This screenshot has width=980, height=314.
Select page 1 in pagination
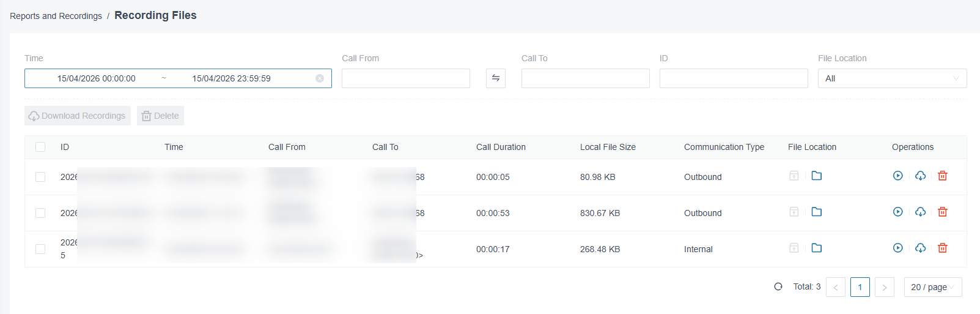click(x=860, y=287)
